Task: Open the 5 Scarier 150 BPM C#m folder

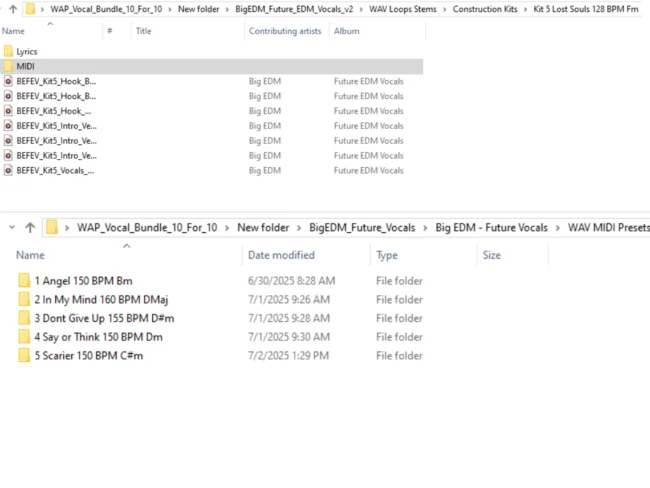Action: tap(88, 355)
